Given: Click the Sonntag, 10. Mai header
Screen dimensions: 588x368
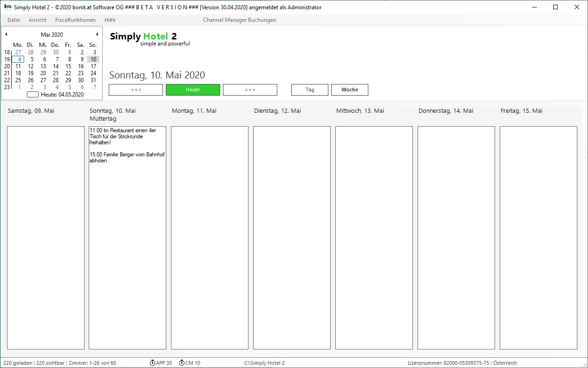Looking at the screenshot, I should pyautogui.click(x=112, y=110).
